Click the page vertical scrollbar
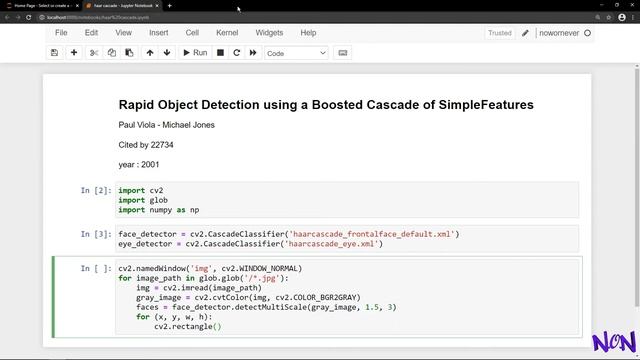 (x=637, y=188)
